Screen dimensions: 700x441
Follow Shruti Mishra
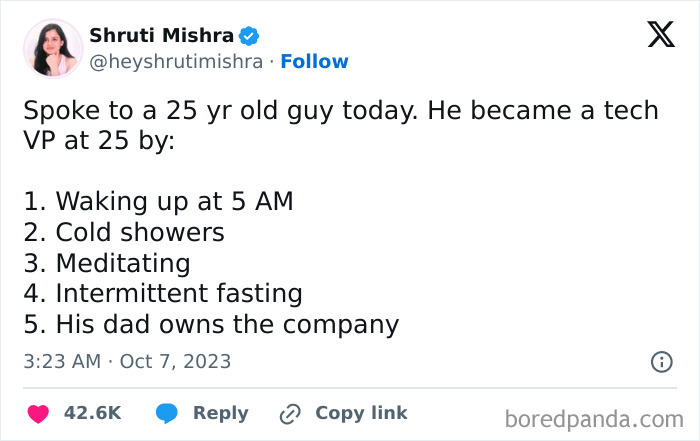tap(314, 62)
